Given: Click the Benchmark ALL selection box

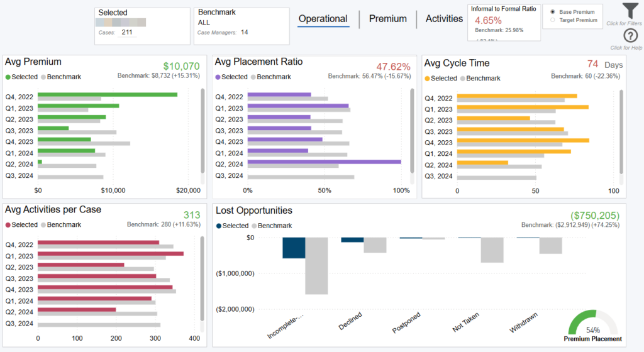Looking at the screenshot, I should [241, 26].
